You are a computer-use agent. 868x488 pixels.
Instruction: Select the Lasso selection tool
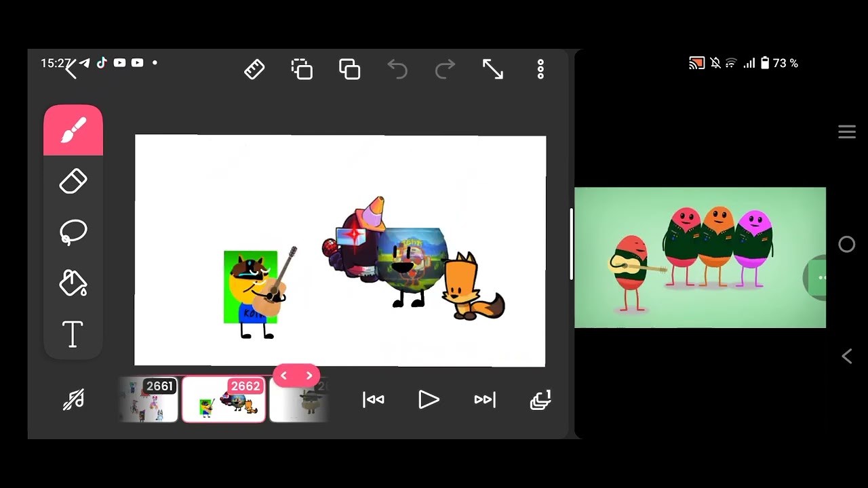point(73,232)
